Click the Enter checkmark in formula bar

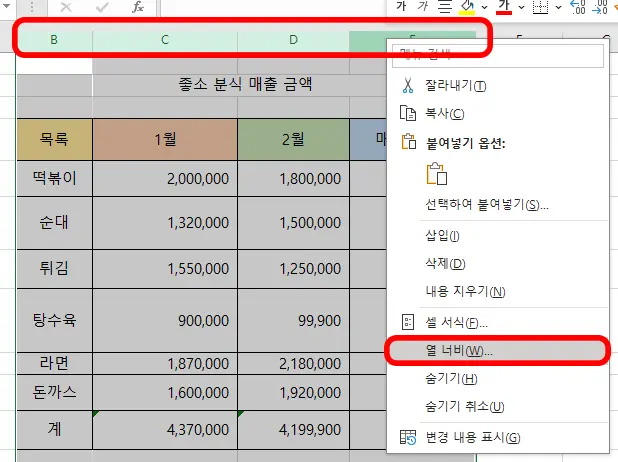point(102,7)
